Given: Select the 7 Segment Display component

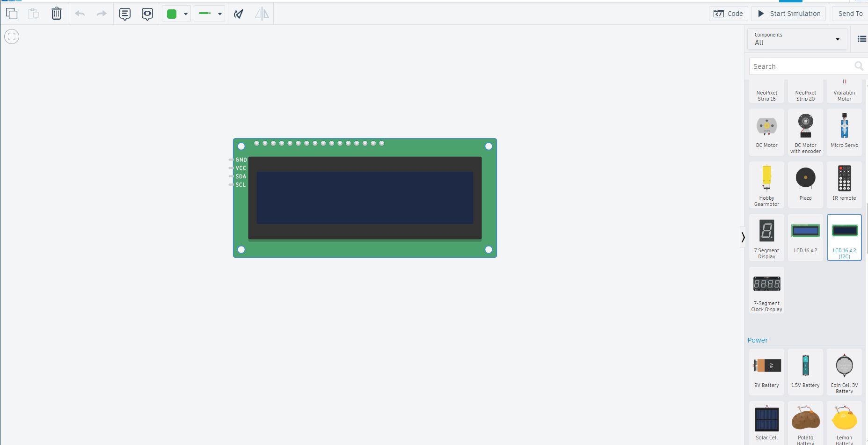Looking at the screenshot, I should pyautogui.click(x=766, y=237).
